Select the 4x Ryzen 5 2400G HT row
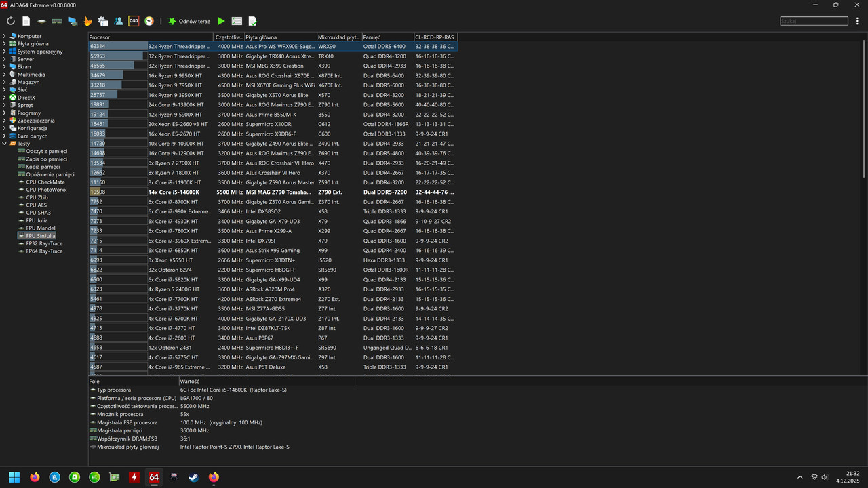Screen dimensions: 868x488 (x=273, y=289)
